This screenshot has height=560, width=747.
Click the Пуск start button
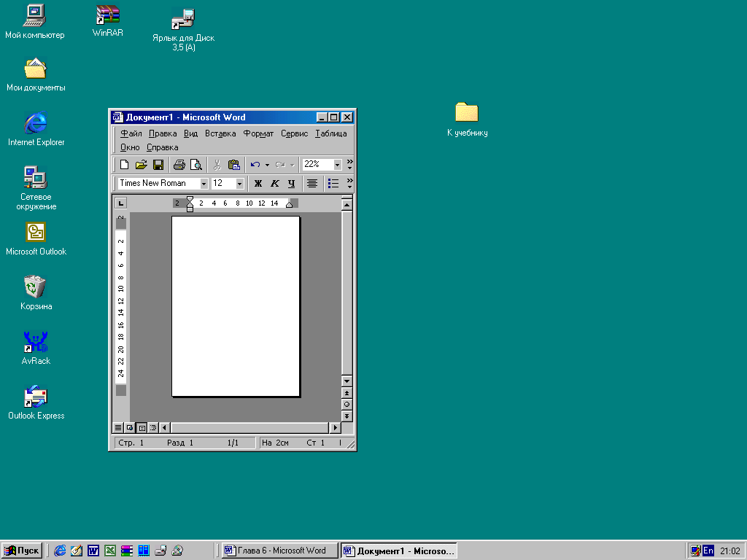pos(21,551)
